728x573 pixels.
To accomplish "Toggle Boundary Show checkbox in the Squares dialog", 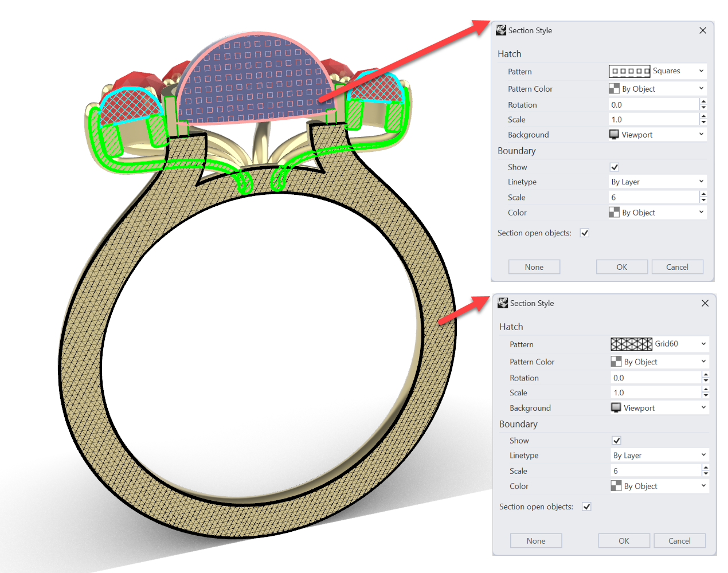I will coord(615,167).
